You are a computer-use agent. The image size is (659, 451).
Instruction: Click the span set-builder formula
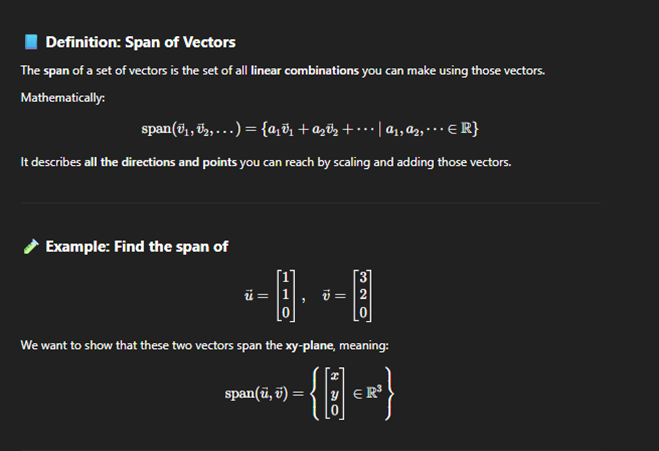click(310, 129)
